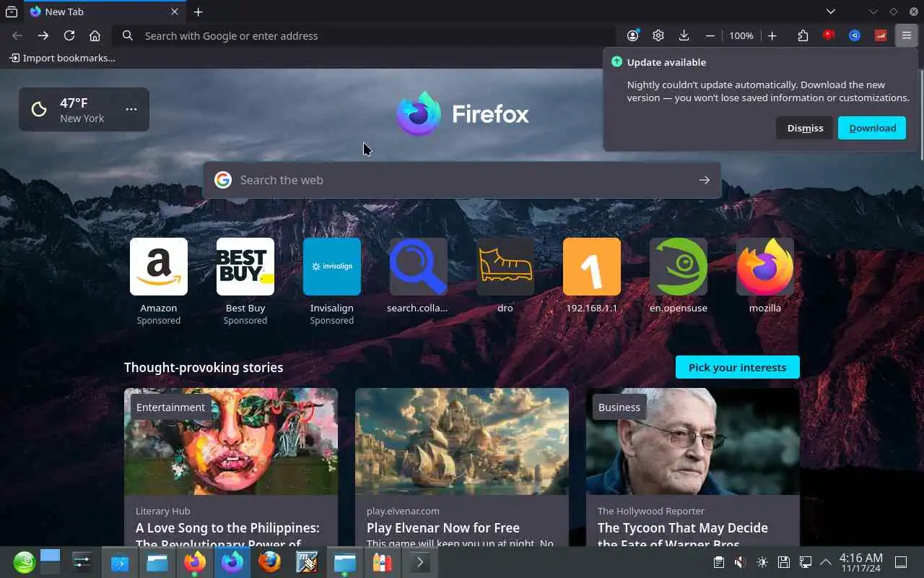Close the New Tab tab
Viewport: 924px width, 578px height.
[x=175, y=12]
